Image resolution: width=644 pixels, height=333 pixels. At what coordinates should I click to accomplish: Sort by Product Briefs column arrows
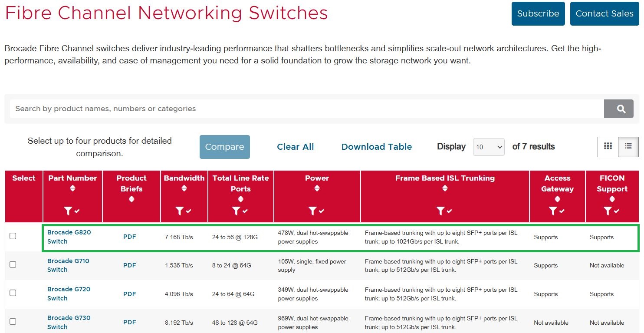pyautogui.click(x=131, y=199)
